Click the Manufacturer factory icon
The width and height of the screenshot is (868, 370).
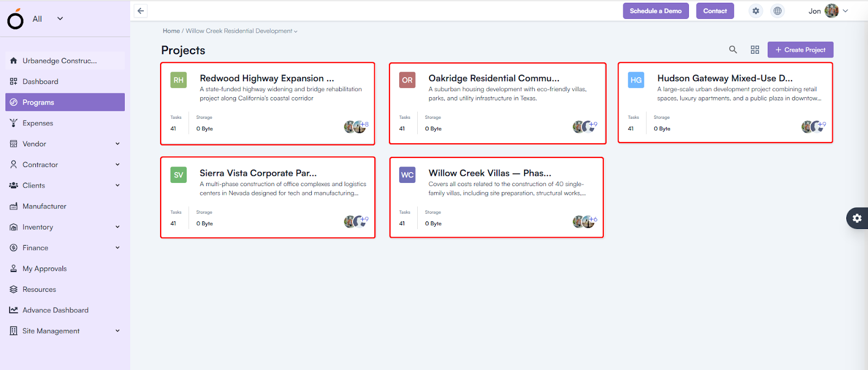tap(14, 206)
